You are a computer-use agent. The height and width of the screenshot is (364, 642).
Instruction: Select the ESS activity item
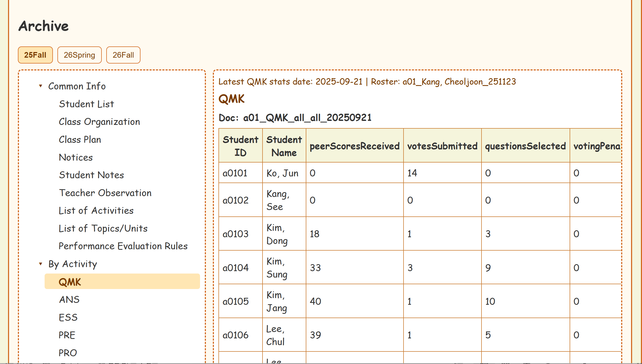pyautogui.click(x=68, y=318)
